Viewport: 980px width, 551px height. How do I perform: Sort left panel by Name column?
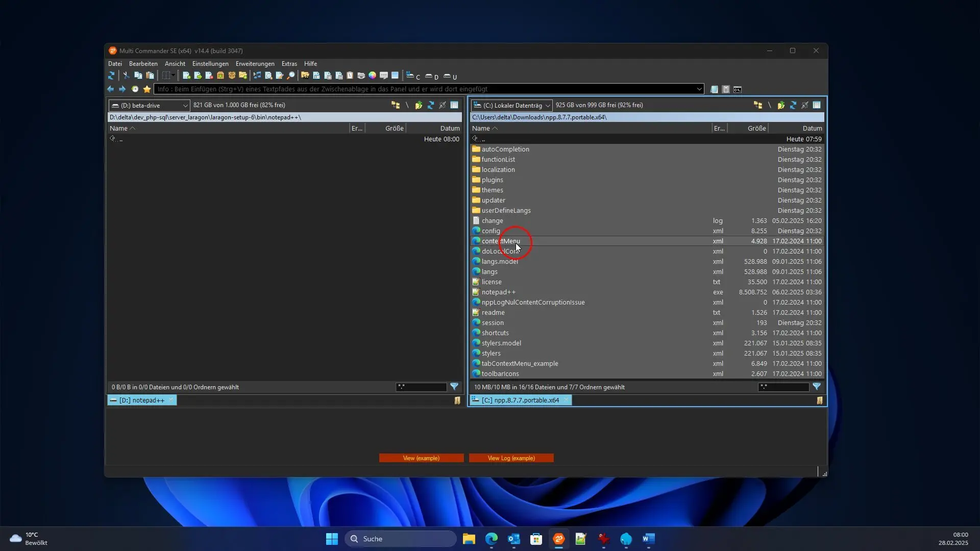[228, 129]
